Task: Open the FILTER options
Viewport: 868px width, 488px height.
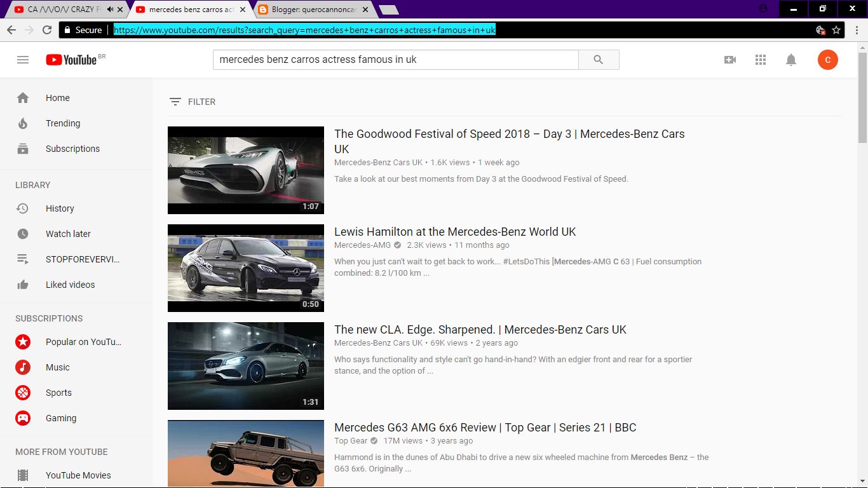Action: pos(193,102)
